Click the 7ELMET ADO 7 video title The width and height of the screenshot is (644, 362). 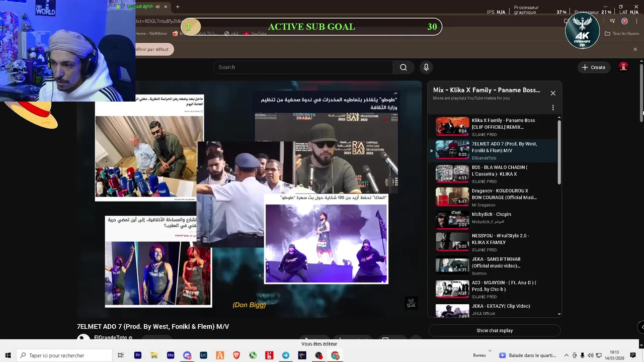coord(153,327)
